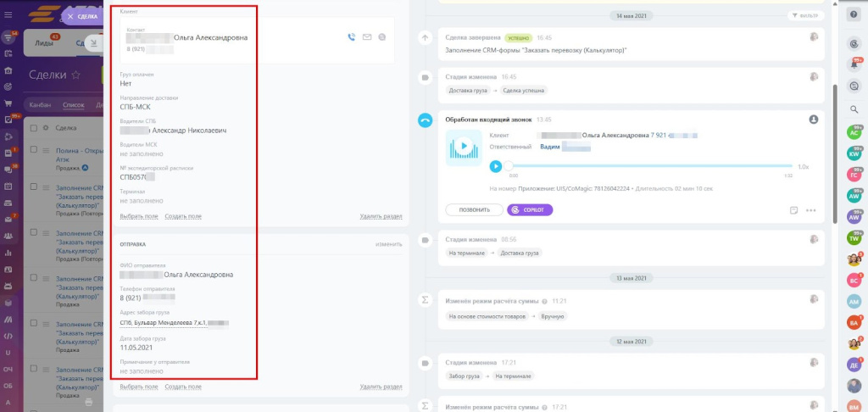Click the star icon next to Сделки

(x=76, y=75)
